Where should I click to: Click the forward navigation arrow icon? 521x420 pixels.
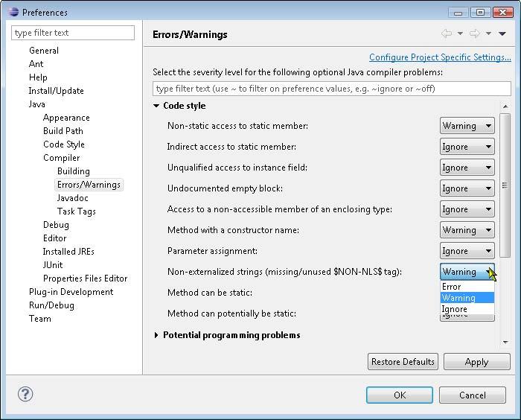tap(475, 34)
